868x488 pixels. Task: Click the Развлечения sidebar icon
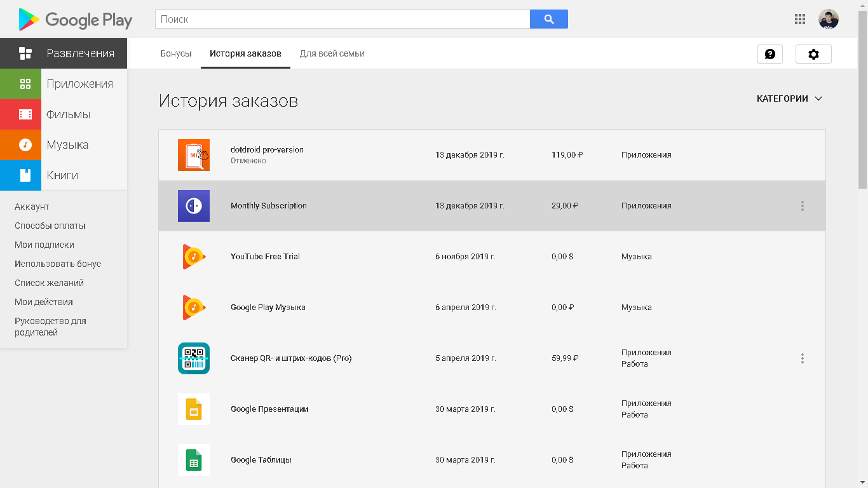coord(25,53)
